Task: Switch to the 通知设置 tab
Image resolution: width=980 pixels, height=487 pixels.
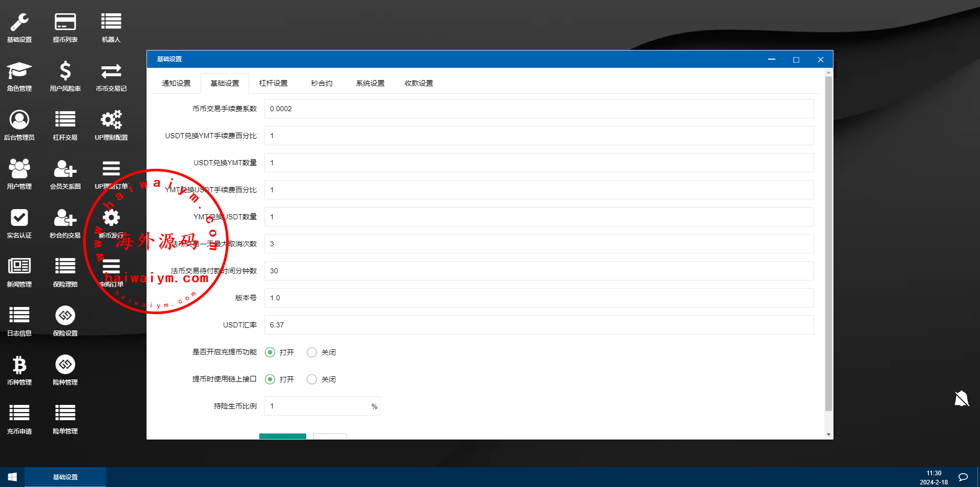Action: tap(176, 83)
